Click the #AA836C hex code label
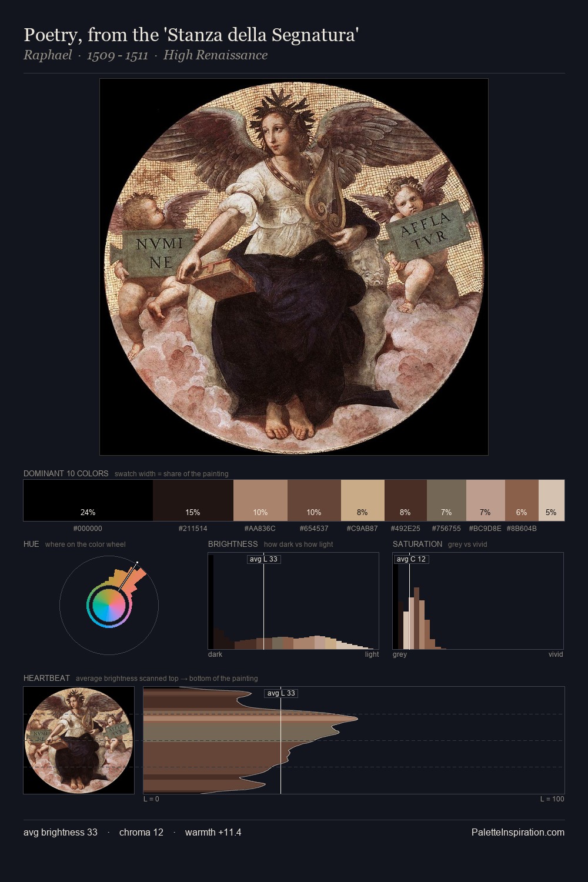 click(260, 529)
